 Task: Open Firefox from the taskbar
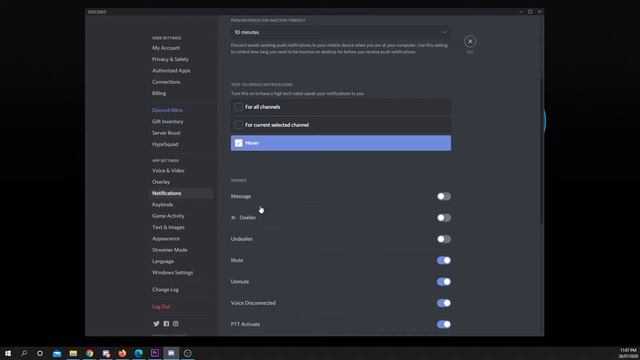pos(122,353)
